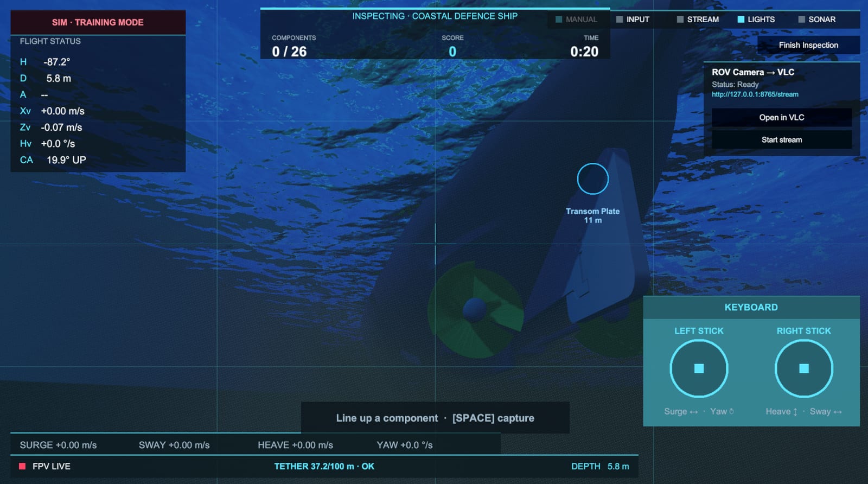Screen dimensions: 868x484
Task: Click the YAW +0.0 °/s readout
Action: tap(405, 445)
